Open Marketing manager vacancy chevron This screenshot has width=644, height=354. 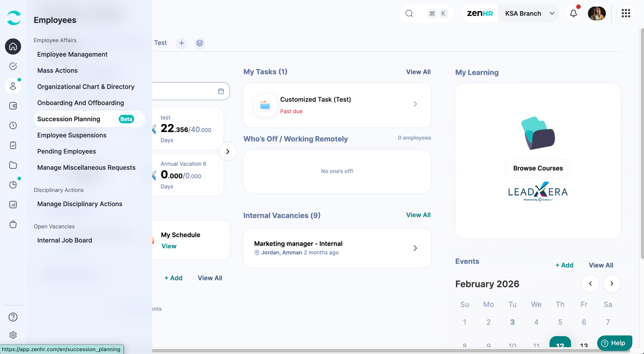pos(415,248)
